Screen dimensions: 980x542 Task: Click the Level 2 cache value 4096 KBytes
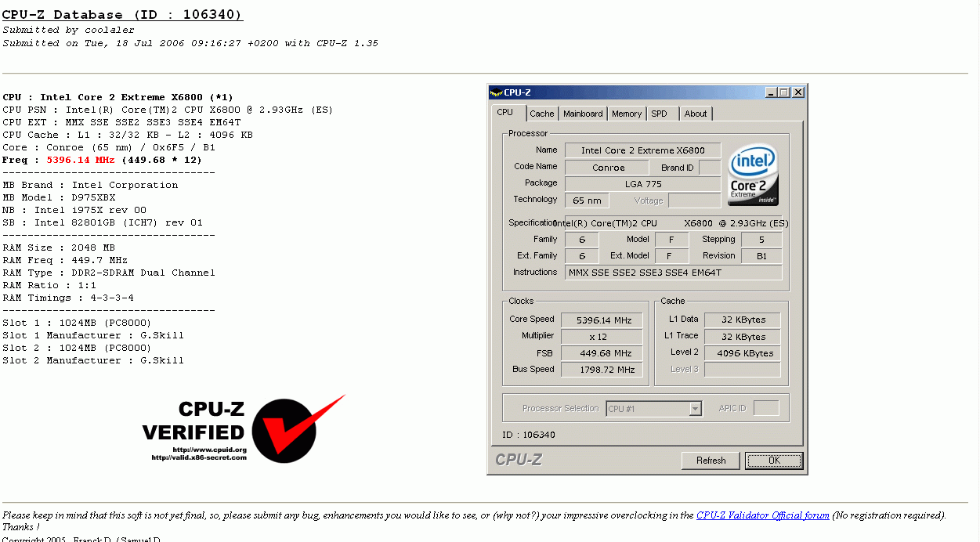(743, 353)
